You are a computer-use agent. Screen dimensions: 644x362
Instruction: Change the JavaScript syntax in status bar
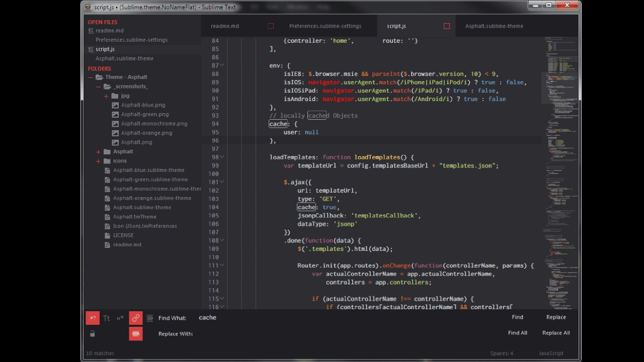tap(551, 353)
